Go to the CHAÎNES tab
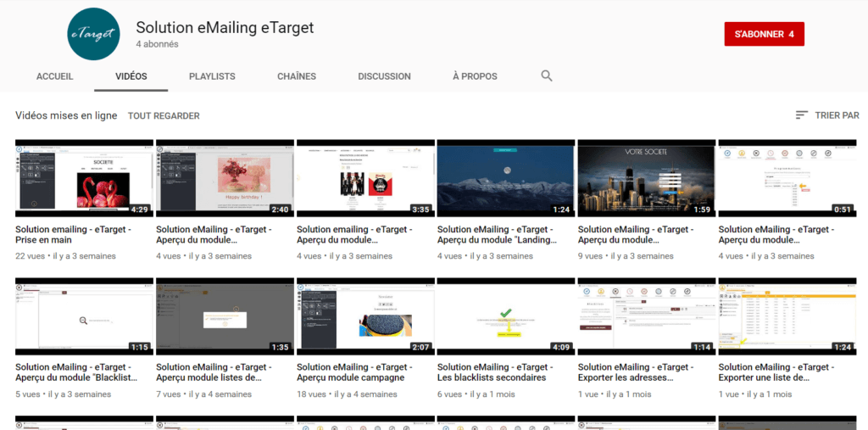 pyautogui.click(x=297, y=76)
